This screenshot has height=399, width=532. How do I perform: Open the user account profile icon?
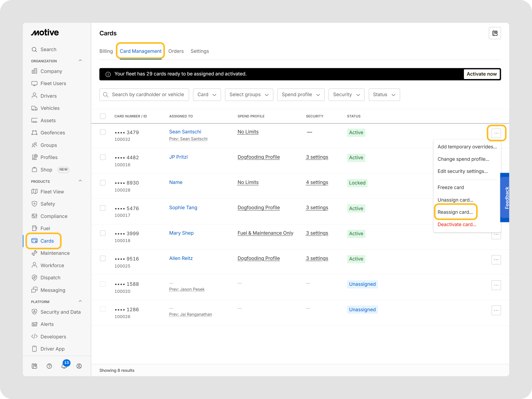click(x=79, y=366)
